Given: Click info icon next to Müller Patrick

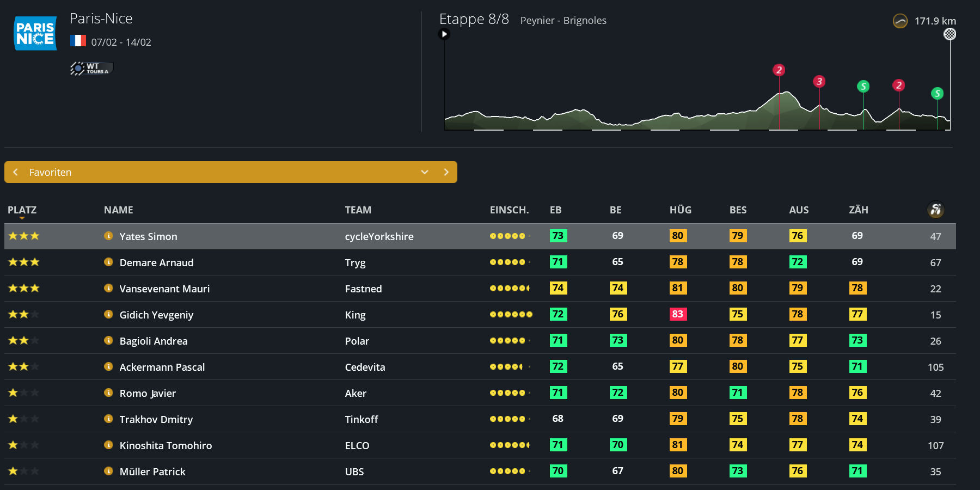Looking at the screenshot, I should (x=108, y=471).
